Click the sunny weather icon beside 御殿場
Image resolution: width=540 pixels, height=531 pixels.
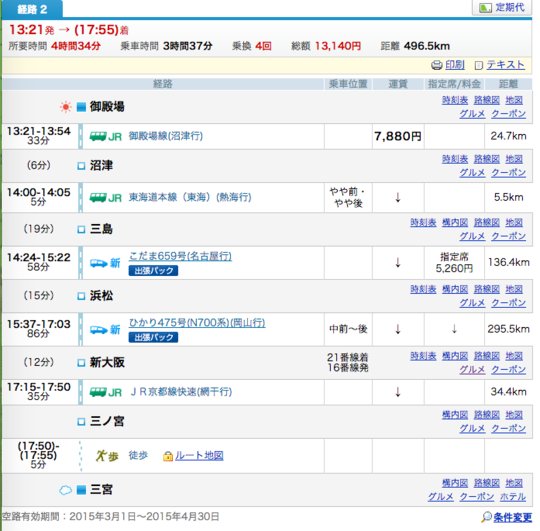pyautogui.click(x=65, y=107)
